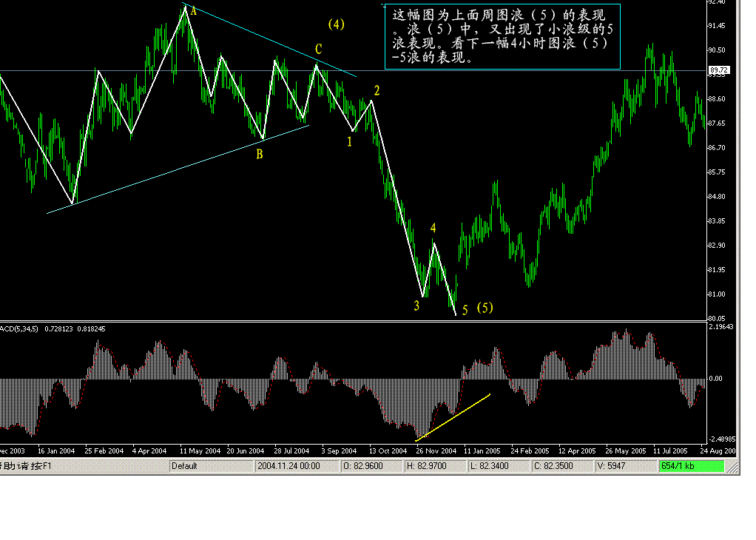
Task: Click the 2004.11.24 00:00 datetime status field
Action: (297, 466)
